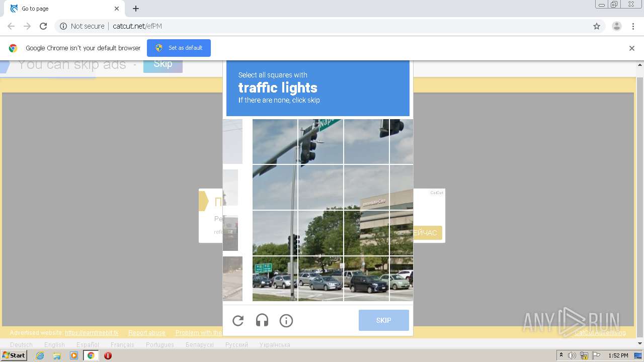Minimize the Chrome window
This screenshot has width=644, height=362.
coord(601,5)
